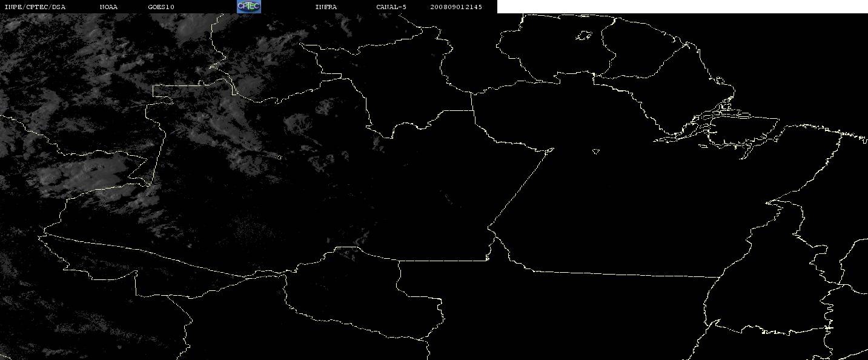This screenshot has width=868, height=360.
Task: Click the GOES10 satellite label
Action: click(x=161, y=7)
